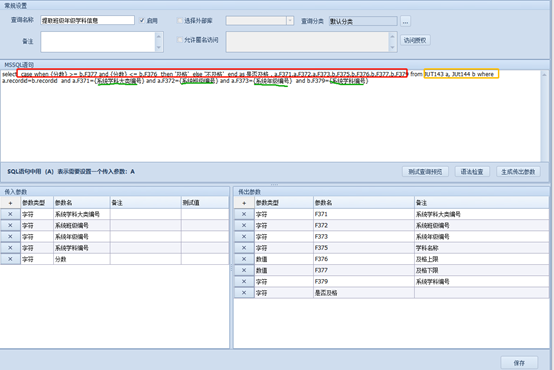The width and height of the screenshot is (554, 370).
Task: Click the 语法检查 button
Action: (472, 172)
